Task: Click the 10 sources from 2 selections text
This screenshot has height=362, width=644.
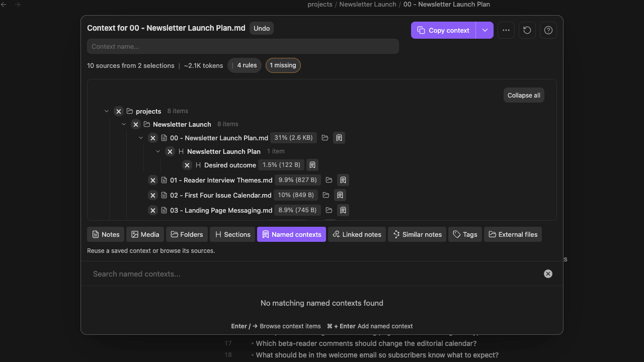Action: click(131, 65)
